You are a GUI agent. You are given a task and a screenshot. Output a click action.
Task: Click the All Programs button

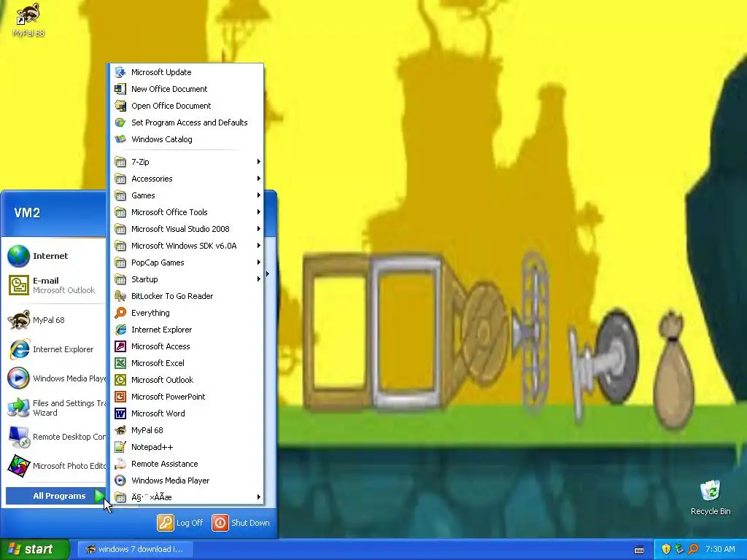click(x=55, y=496)
